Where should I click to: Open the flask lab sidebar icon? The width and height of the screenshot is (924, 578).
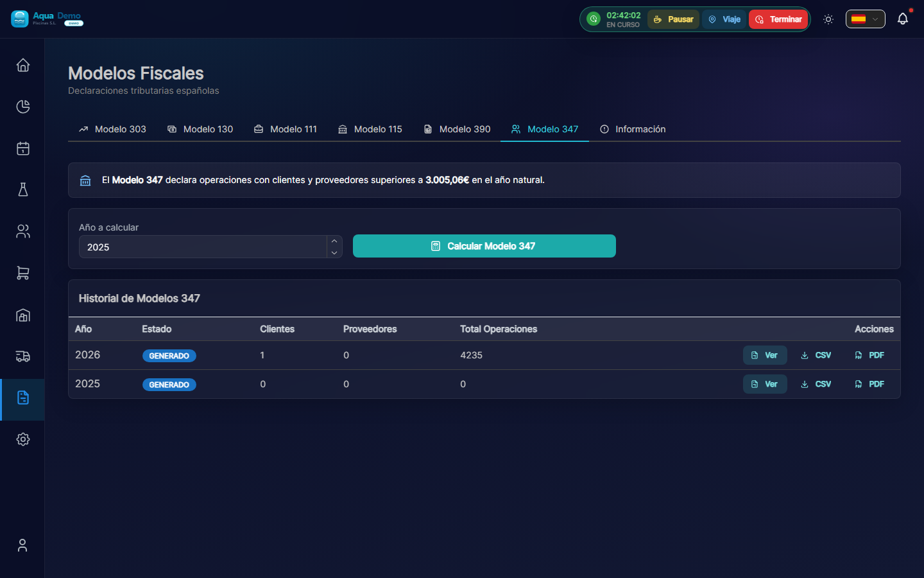click(x=23, y=189)
